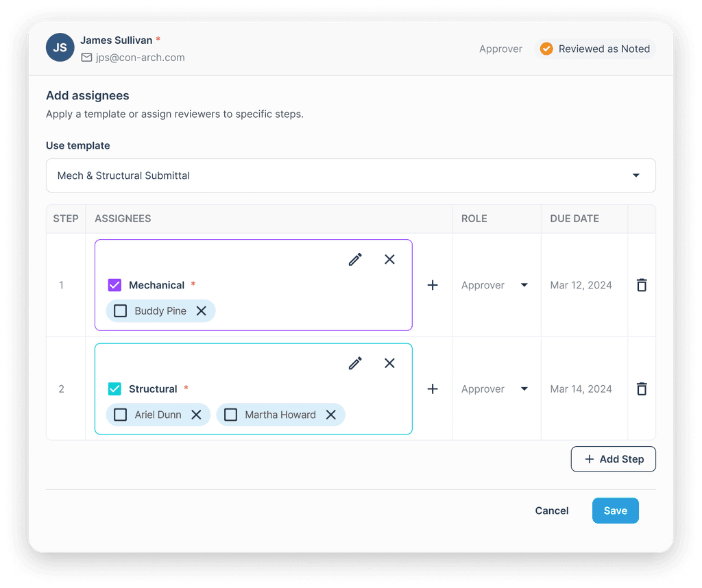
Task: Remove Martha Howard with the X
Action: [x=330, y=415]
